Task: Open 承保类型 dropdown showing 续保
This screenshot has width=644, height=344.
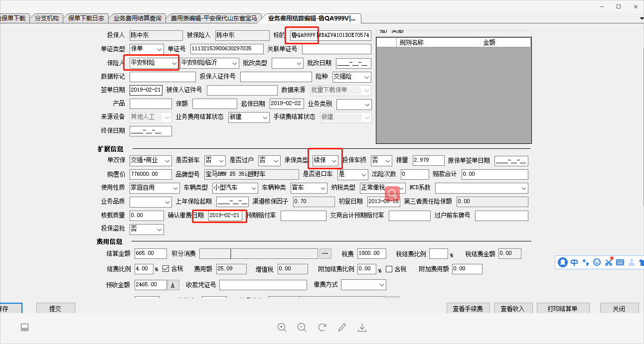Action: coord(325,160)
